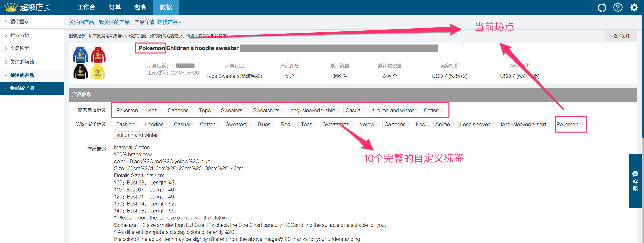644x243 pixels.
Task: Click seller price USD 7 (5.85+2)
Action: (x=450, y=76)
